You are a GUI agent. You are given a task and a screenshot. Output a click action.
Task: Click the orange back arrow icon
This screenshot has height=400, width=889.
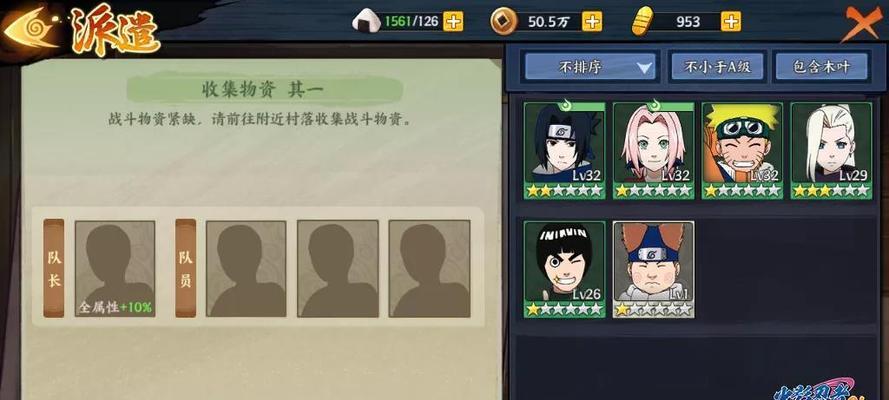(x=31, y=29)
